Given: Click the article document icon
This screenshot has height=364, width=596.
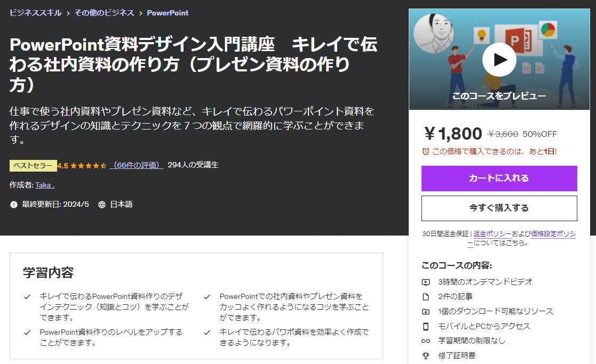Looking at the screenshot, I should (x=426, y=297).
